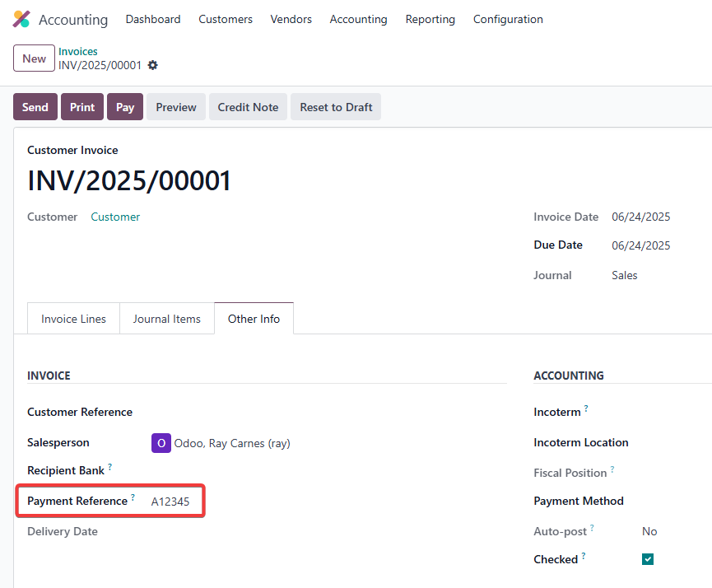Switch to the Invoice Lines tab
The width and height of the screenshot is (712, 588).
(x=73, y=319)
